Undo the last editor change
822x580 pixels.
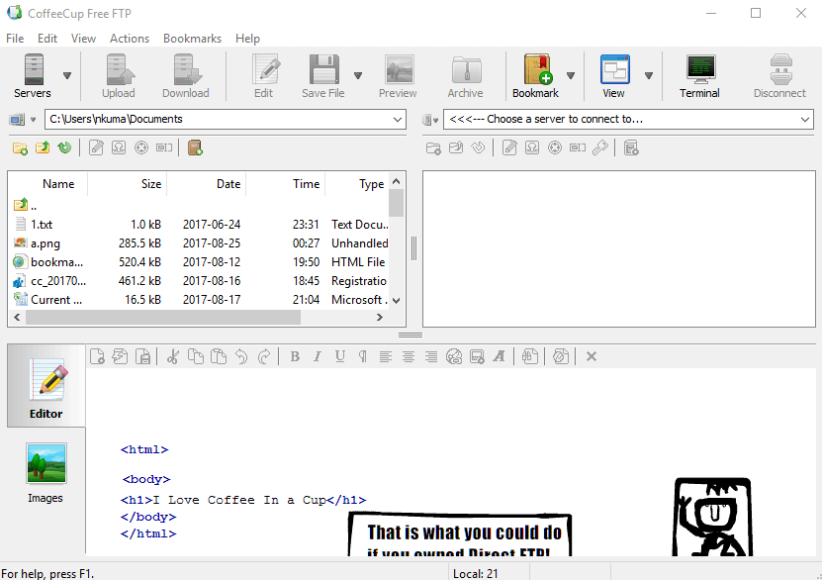(x=241, y=357)
